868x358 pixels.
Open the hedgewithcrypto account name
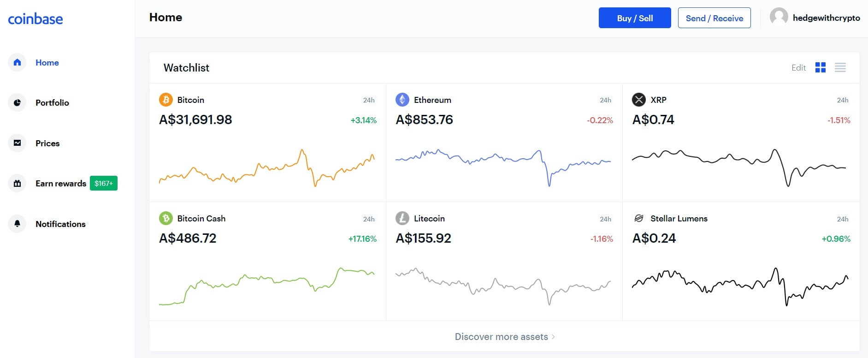827,18
